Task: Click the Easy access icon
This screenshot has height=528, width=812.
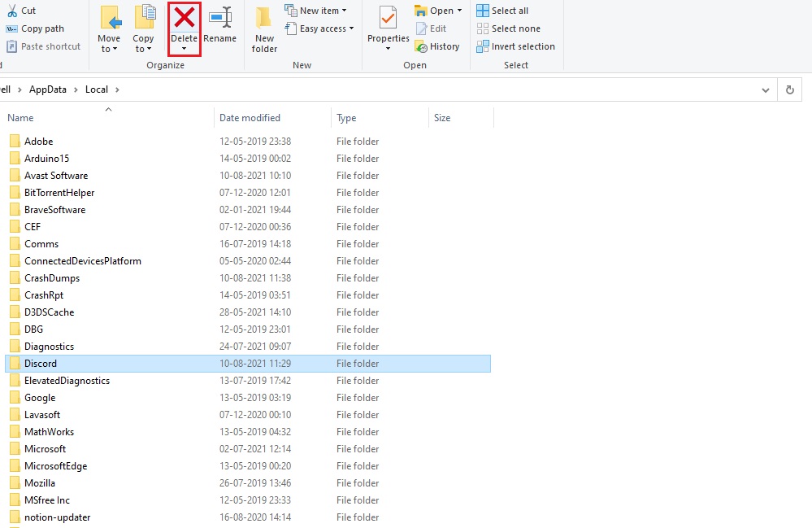Action: point(290,28)
